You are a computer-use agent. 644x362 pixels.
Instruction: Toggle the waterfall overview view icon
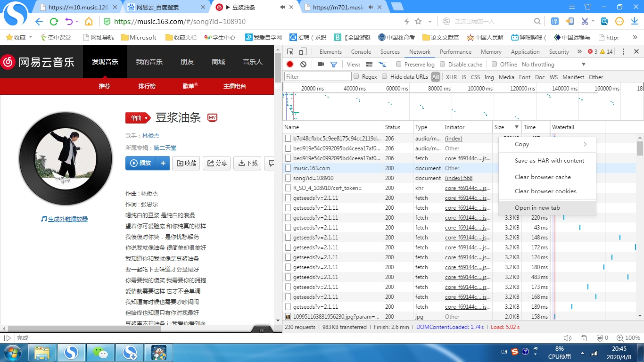pyautogui.click(x=382, y=65)
